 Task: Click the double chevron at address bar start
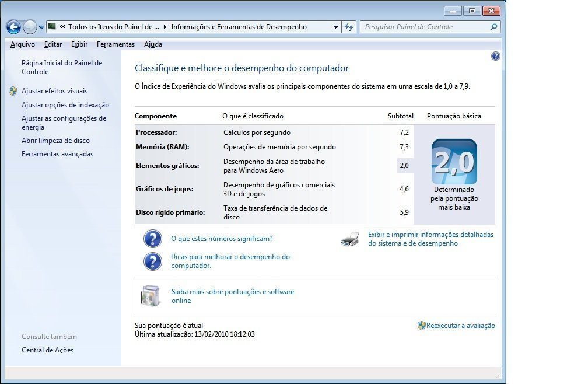(62, 27)
